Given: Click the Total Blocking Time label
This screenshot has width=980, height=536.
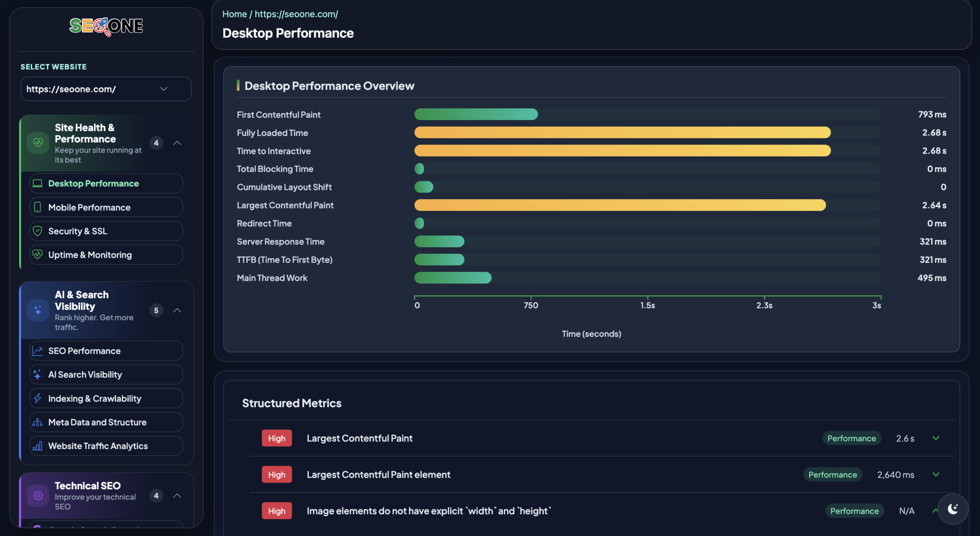Looking at the screenshot, I should 275,169.
